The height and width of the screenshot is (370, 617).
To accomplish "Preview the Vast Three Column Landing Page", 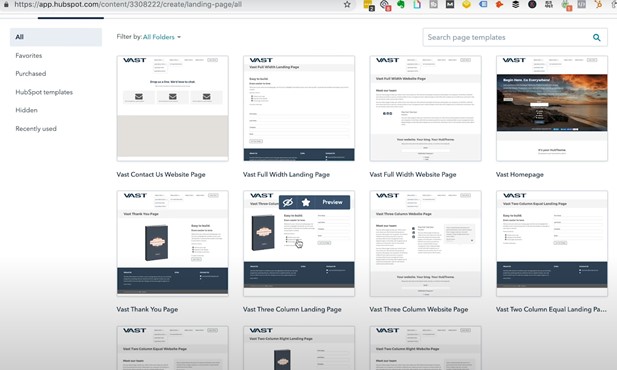I will tap(333, 202).
